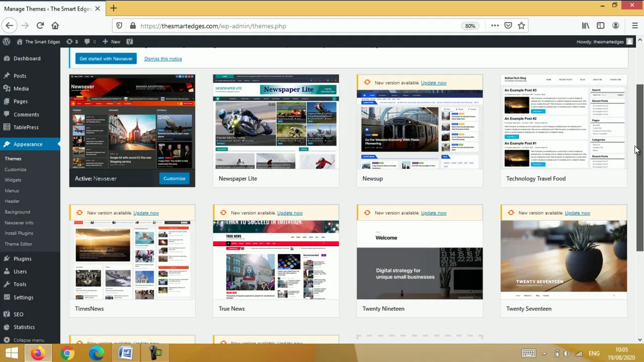This screenshot has height=362, width=644.
Task: Open the Customize submenu link
Action: pos(16,169)
